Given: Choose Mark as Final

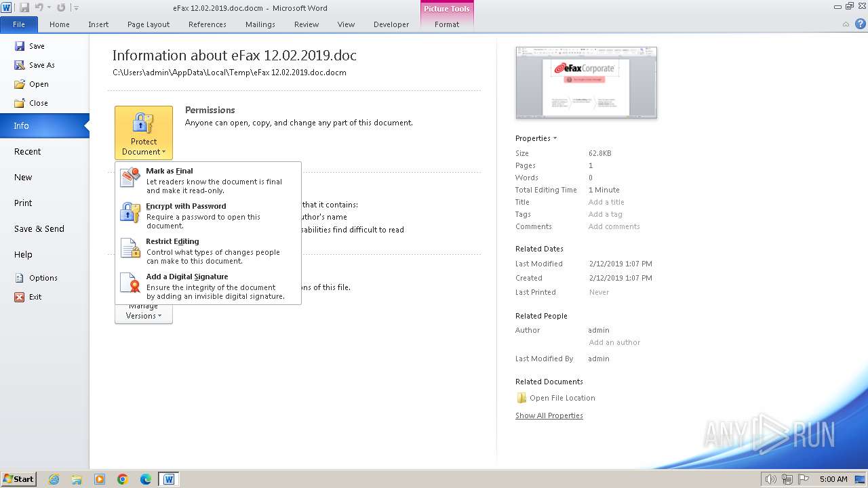Looking at the screenshot, I should point(209,180).
